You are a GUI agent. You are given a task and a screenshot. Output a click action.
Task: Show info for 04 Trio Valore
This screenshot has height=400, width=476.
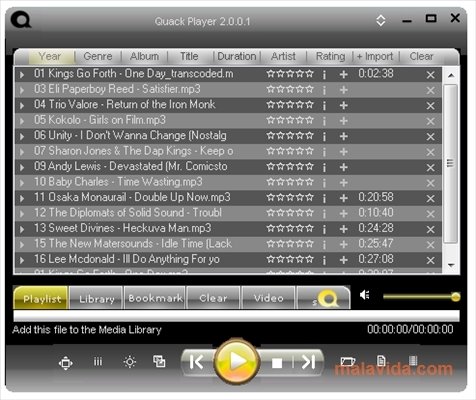coord(324,105)
